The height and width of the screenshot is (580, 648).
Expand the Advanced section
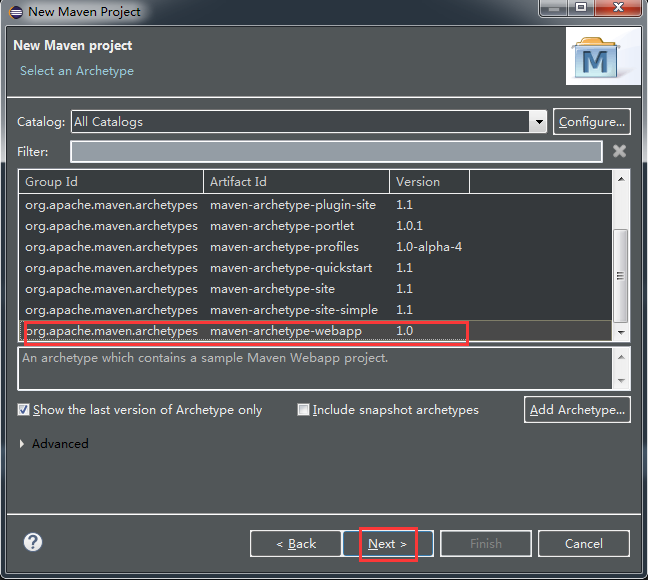coord(22,444)
